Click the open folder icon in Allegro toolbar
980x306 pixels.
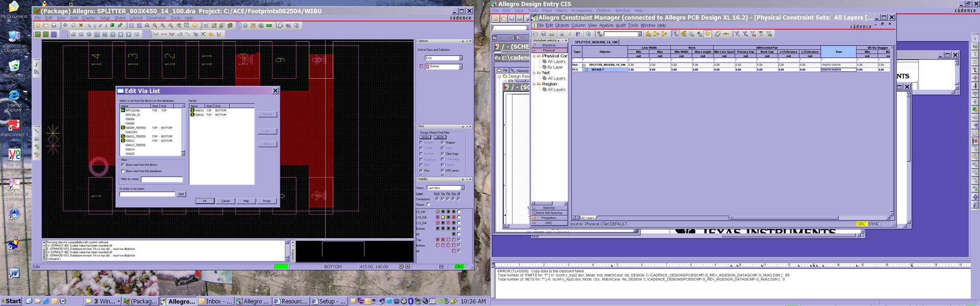[x=45, y=25]
